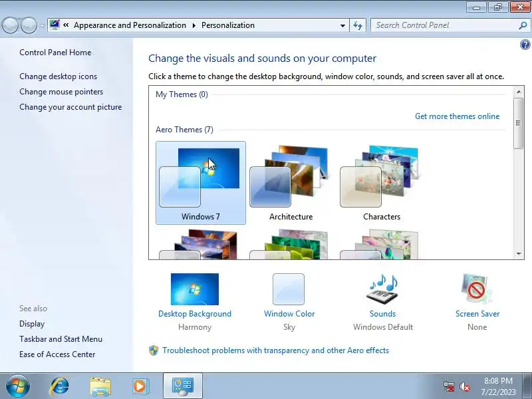
Task: Click the Control Panel taskbar button
Action: pyautogui.click(x=183, y=386)
